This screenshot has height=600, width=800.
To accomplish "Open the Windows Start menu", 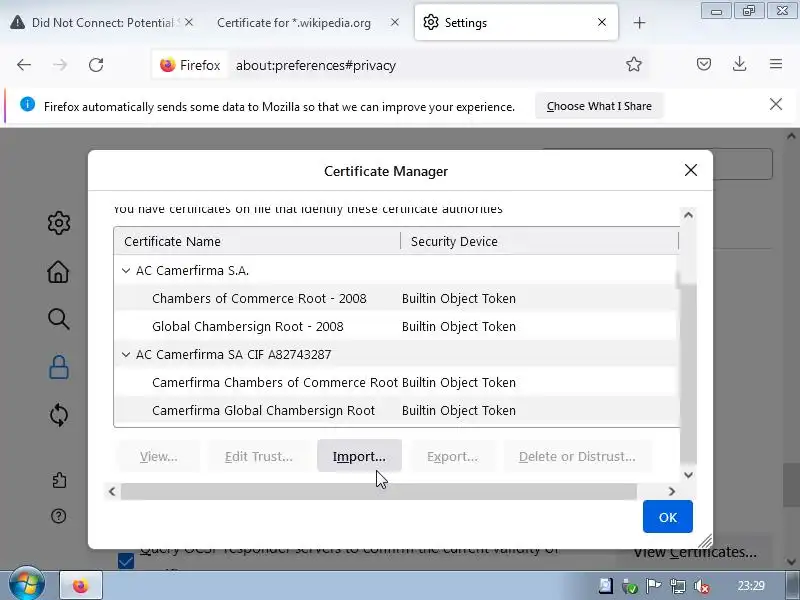I will 27,583.
